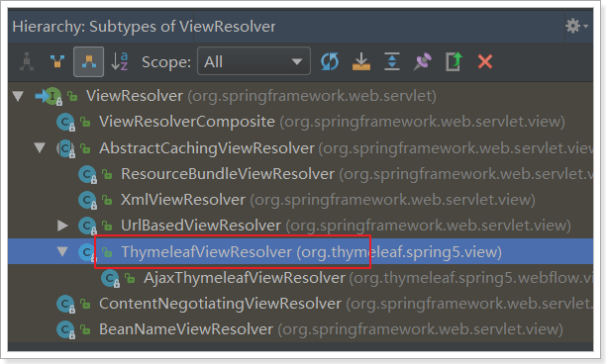Click the Scope: label

tap(166, 62)
